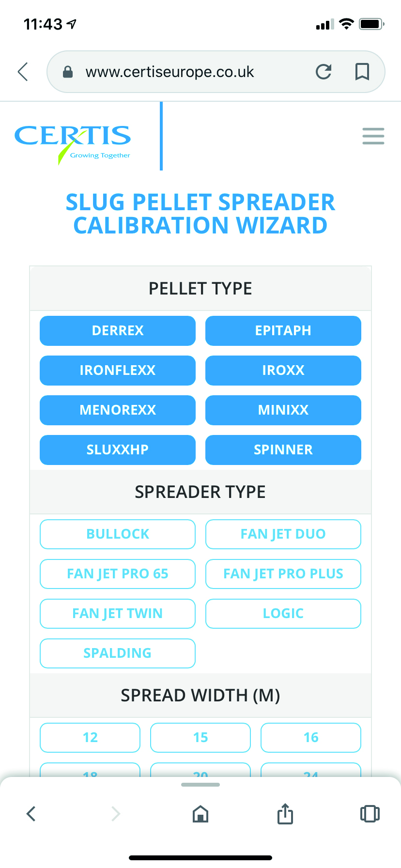This screenshot has width=401, height=868.
Task: Reload the page with the refresh icon
Action: pyautogui.click(x=324, y=72)
